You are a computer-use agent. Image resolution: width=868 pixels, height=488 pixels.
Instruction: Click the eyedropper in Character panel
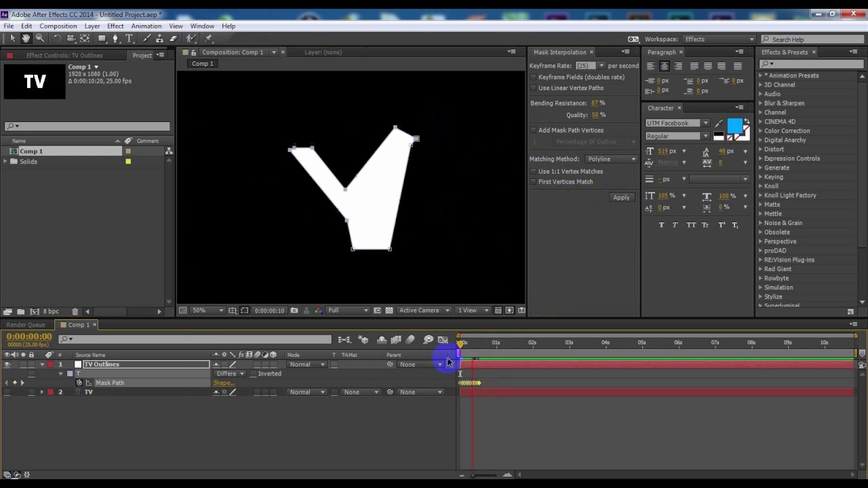coord(719,123)
